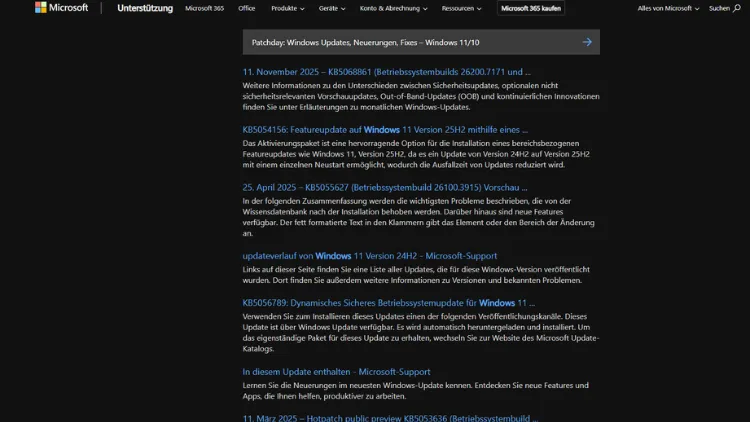
Task: Open updateverlauf von Windows 11 24H2 result
Action: [370, 256]
